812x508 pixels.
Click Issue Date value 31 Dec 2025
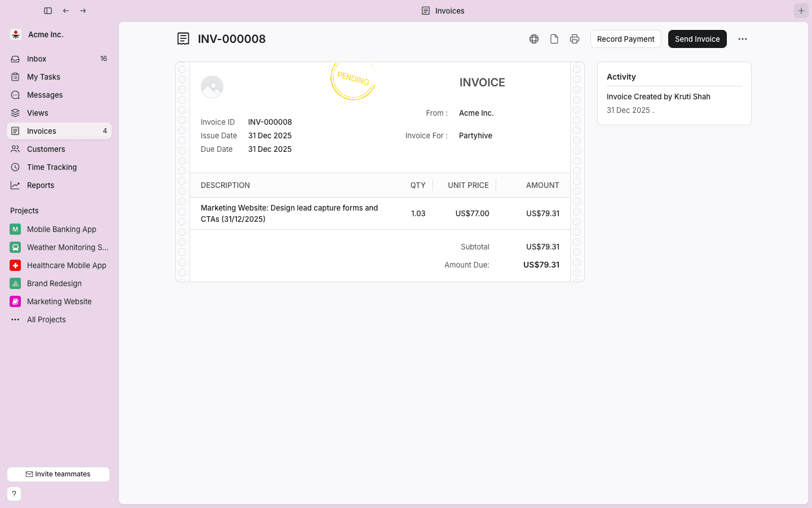pyautogui.click(x=270, y=135)
